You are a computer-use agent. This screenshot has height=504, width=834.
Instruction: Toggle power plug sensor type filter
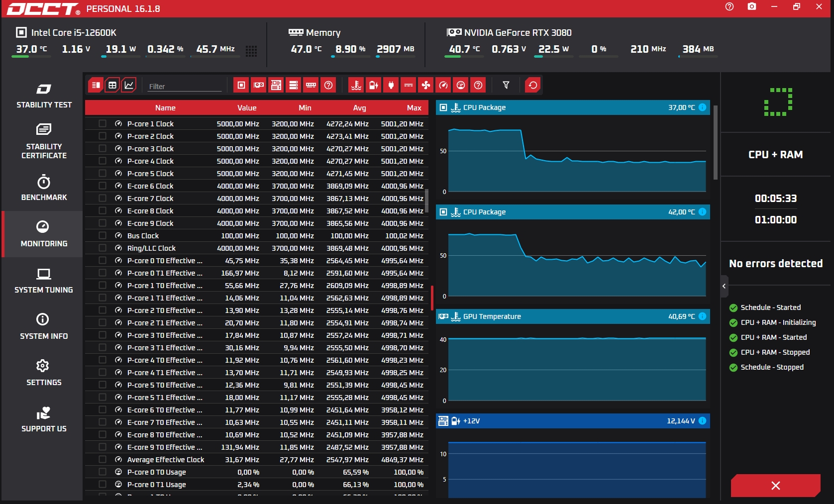391,85
